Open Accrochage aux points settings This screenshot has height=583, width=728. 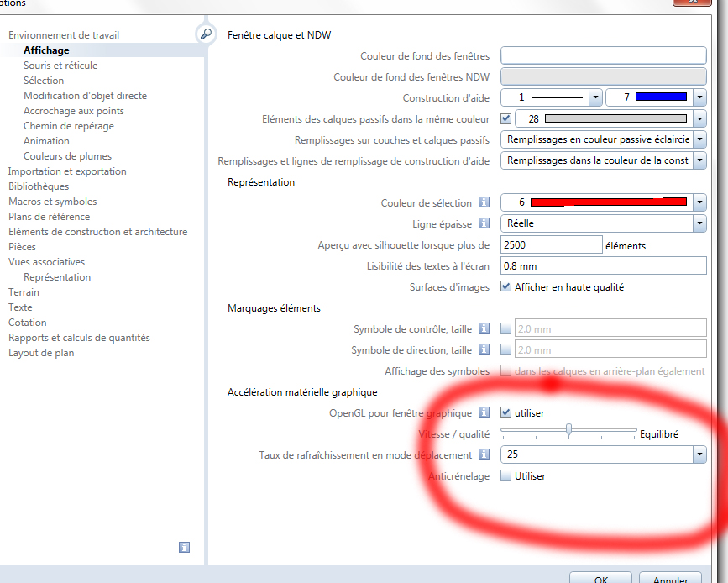[x=74, y=111]
